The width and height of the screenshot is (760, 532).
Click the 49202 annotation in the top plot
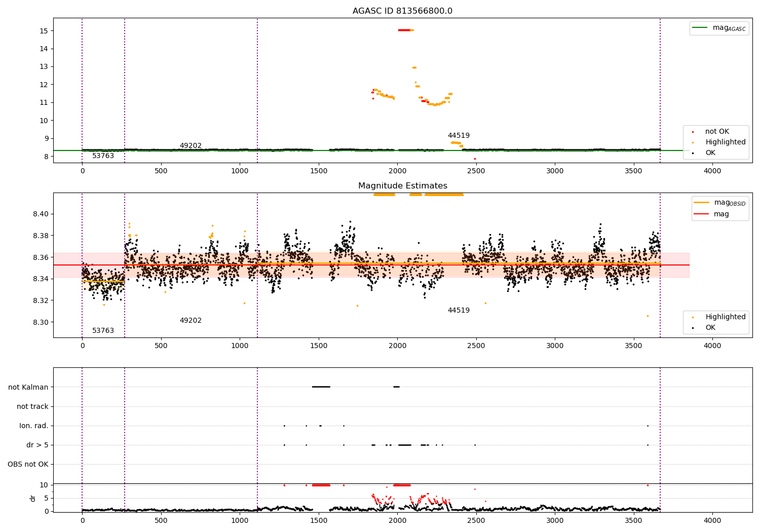191,146
